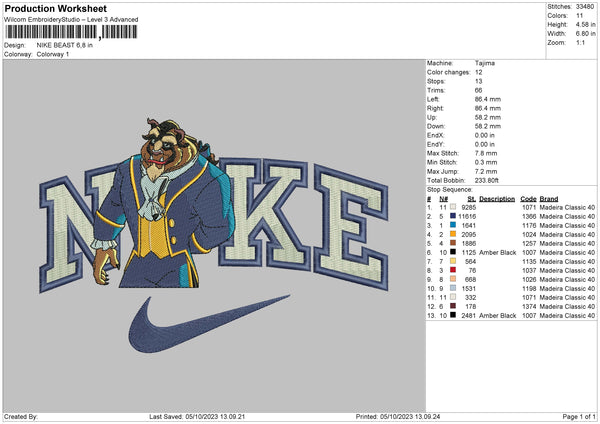Select the black swatch in stop row 6
Viewport: 600px width, 424px height.
point(453,252)
